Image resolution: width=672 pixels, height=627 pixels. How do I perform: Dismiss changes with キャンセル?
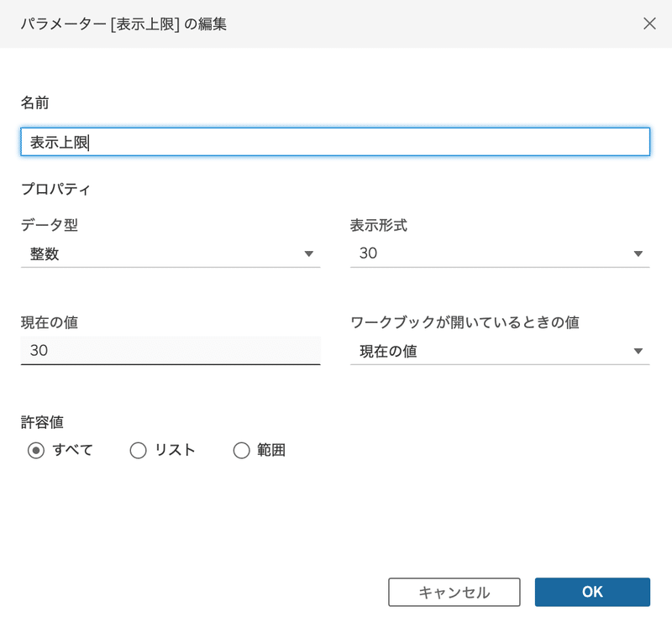[454, 592]
